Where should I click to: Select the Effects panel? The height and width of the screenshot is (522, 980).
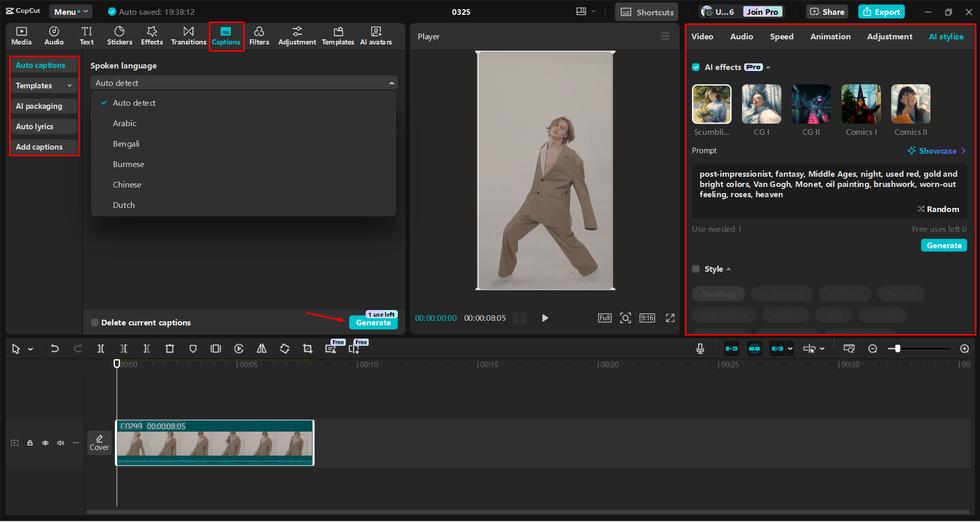(152, 36)
